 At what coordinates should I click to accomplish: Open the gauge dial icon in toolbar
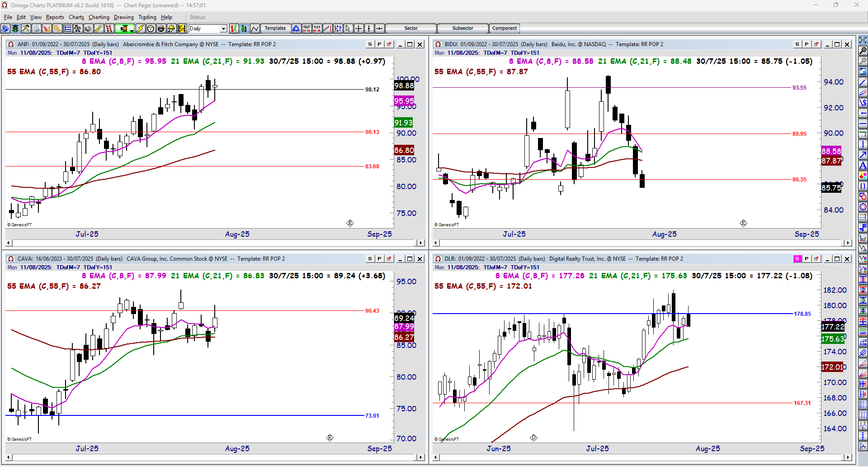tap(151, 29)
